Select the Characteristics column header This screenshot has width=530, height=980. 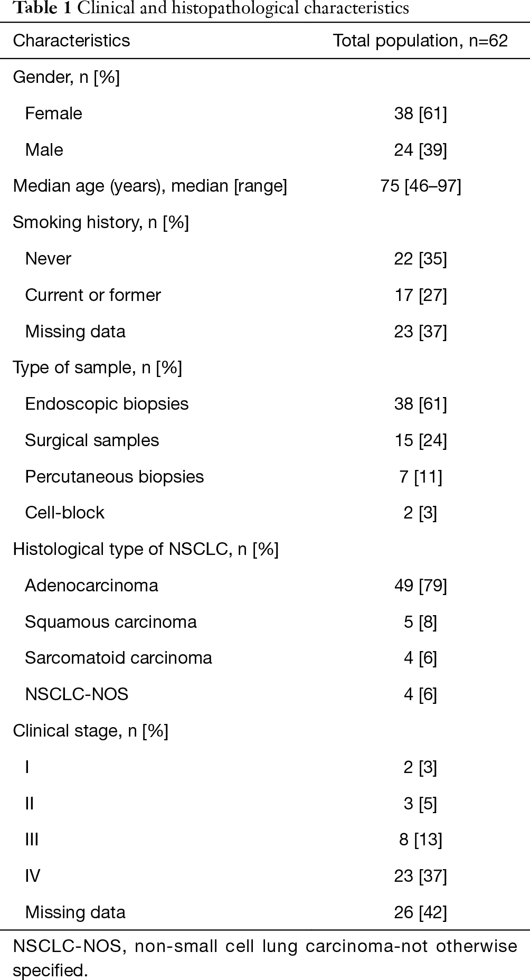(x=71, y=41)
